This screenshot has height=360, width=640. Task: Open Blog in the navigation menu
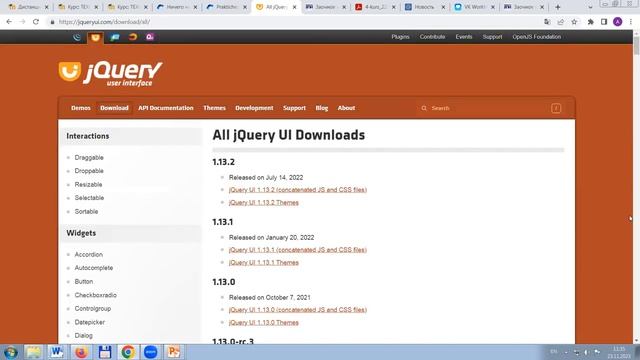[x=322, y=108]
